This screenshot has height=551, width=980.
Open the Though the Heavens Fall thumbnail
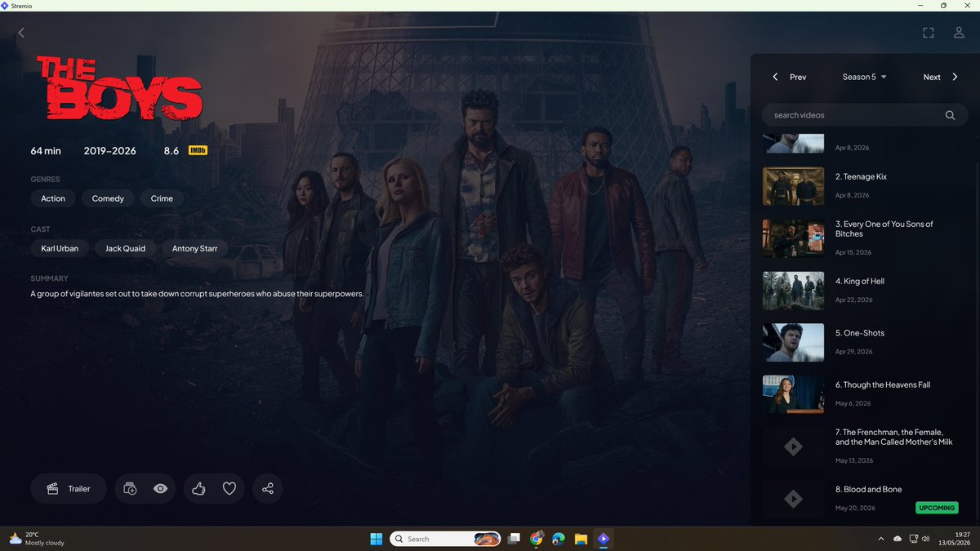[x=793, y=394]
